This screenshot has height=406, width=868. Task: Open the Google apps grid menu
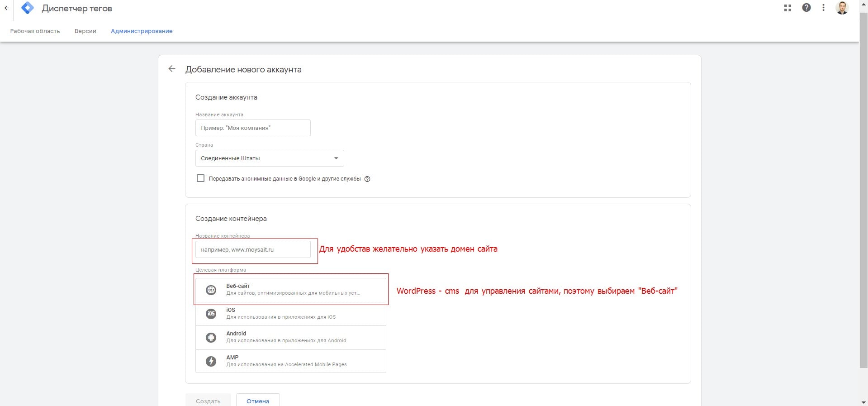pos(787,8)
